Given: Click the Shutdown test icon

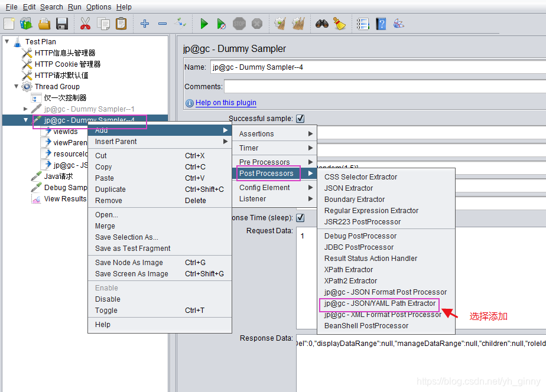Looking at the screenshot, I should pyautogui.click(x=257, y=24).
